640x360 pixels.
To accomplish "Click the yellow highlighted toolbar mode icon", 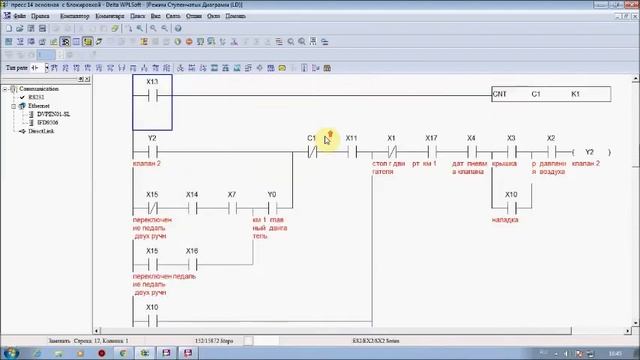I will (87, 42).
